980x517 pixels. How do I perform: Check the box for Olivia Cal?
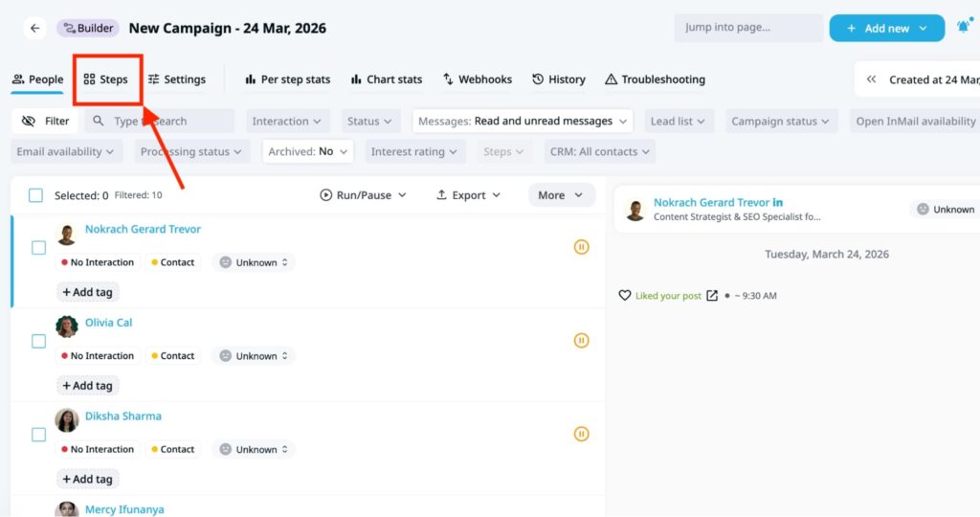coord(39,341)
